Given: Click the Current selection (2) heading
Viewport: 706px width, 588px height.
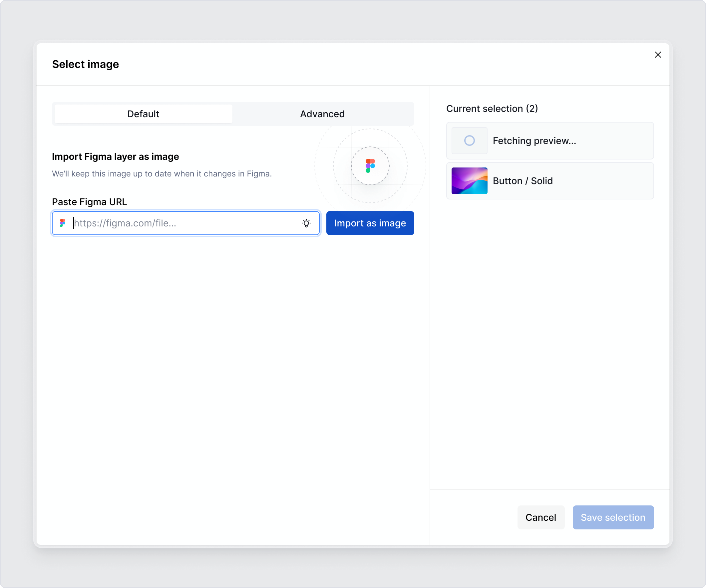Looking at the screenshot, I should pyautogui.click(x=492, y=108).
